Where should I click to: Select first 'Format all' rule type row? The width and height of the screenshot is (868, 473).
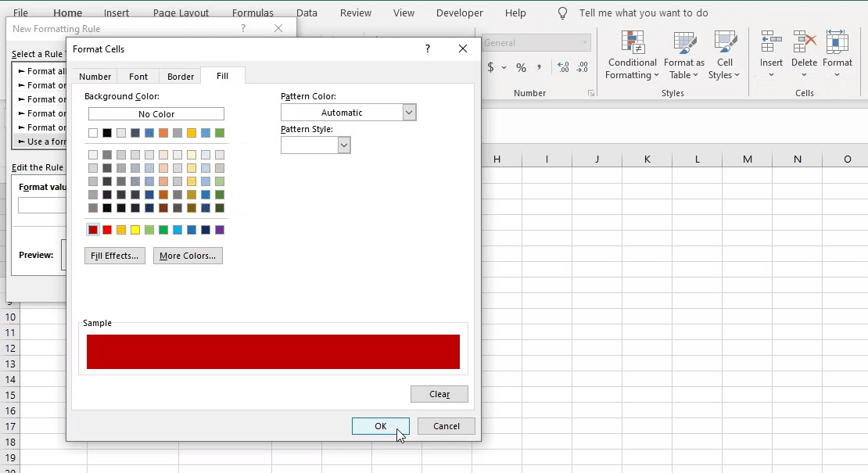point(40,71)
